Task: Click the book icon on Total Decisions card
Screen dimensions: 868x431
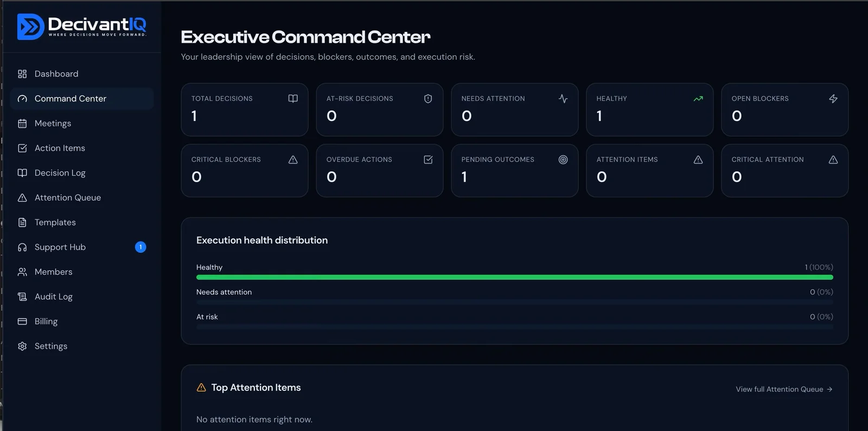Action: [293, 99]
